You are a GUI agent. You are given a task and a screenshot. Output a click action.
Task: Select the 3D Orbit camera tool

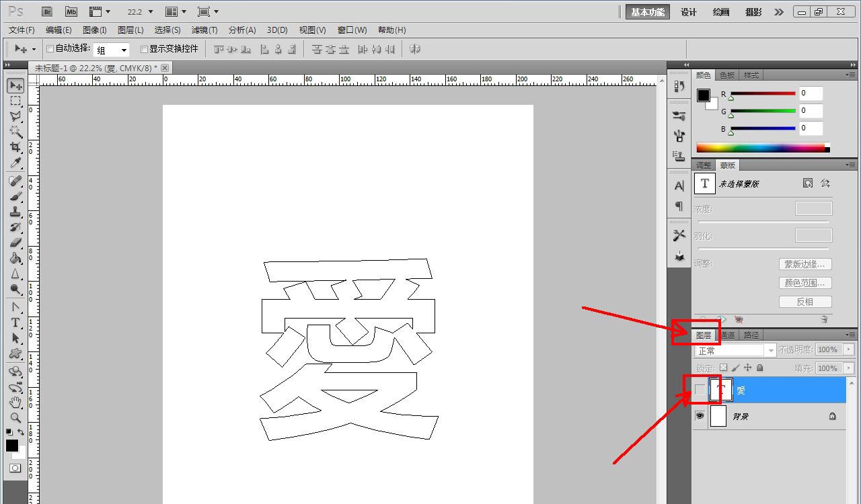[15, 387]
